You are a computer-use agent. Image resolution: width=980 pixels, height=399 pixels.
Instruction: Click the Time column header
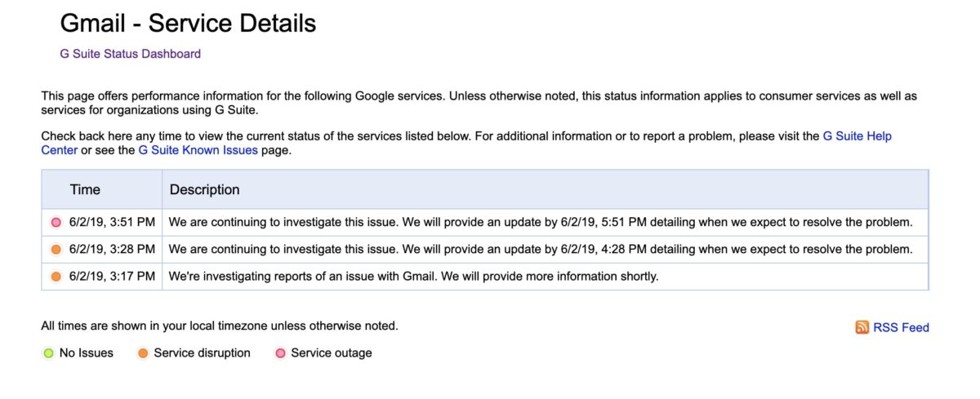(x=85, y=189)
